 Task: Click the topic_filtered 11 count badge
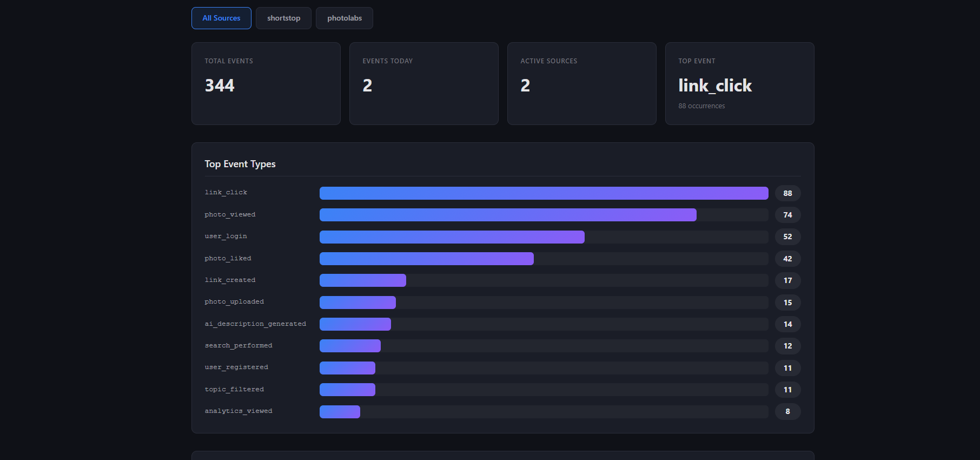click(x=787, y=390)
